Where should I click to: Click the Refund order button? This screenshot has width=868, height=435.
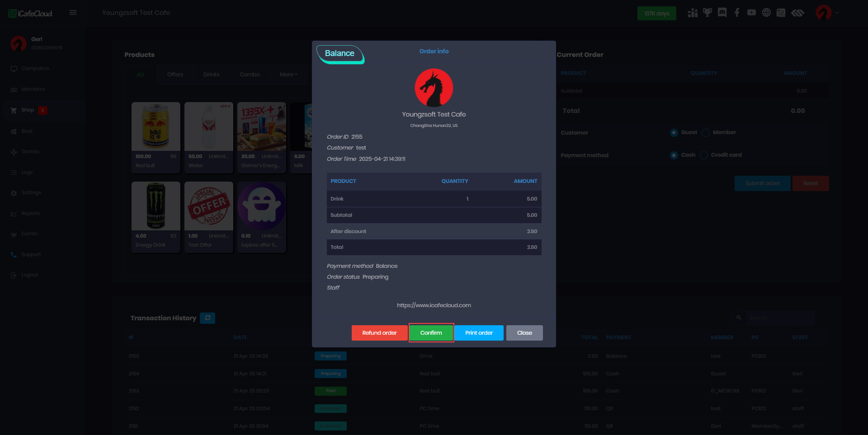(x=379, y=333)
